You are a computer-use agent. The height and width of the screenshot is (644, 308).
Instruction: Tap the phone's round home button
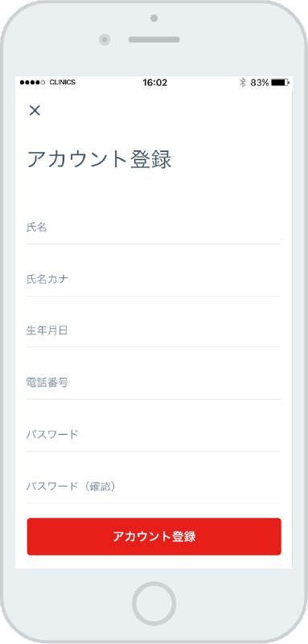click(x=154, y=604)
